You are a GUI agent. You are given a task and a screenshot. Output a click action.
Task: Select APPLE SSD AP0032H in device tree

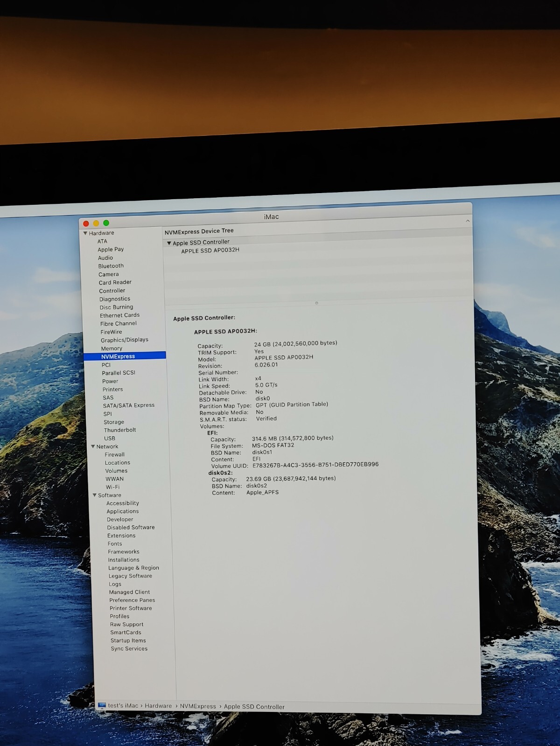coord(210,251)
